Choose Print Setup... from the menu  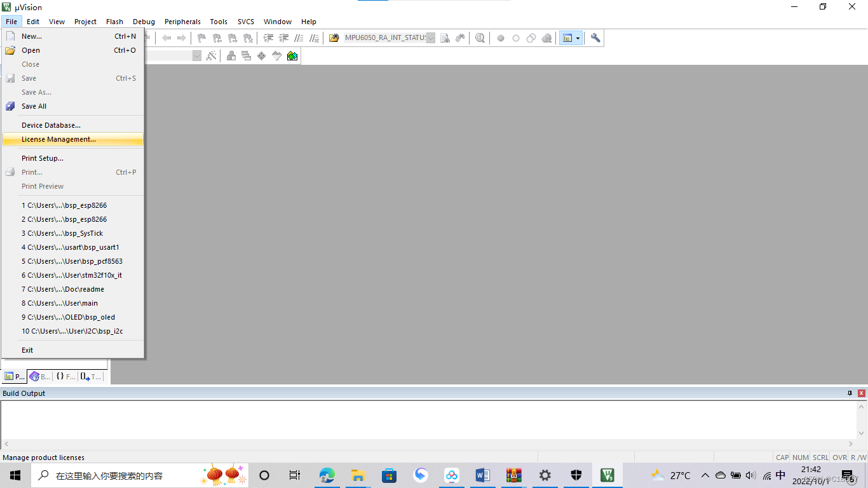tap(73, 158)
